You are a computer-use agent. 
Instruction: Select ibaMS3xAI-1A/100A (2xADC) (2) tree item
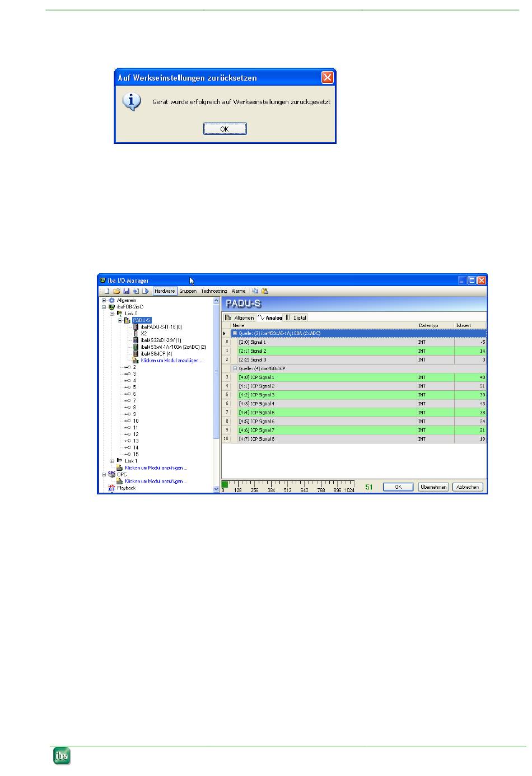pyautogui.click(x=174, y=347)
